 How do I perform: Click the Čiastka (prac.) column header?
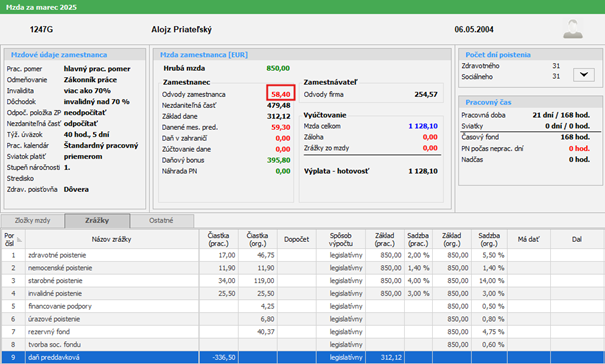pos(218,239)
